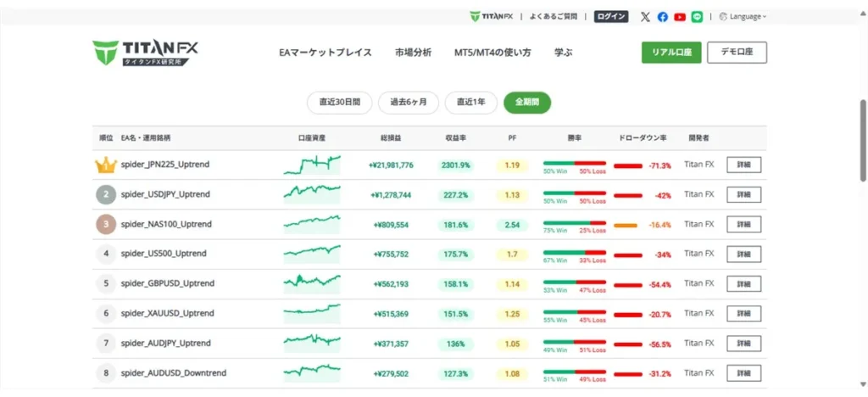Open the 学ぶ menu item
This screenshot has width=868, height=397.
point(563,53)
